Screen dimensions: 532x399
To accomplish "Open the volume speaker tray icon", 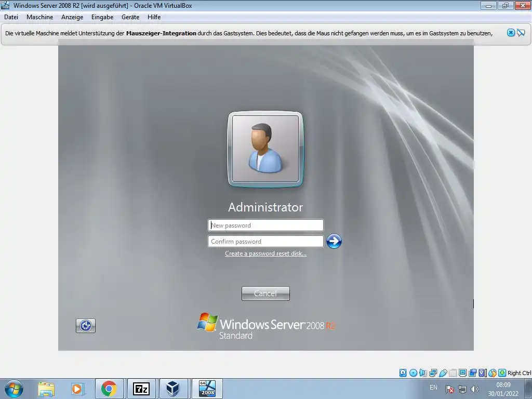I will coord(475,389).
